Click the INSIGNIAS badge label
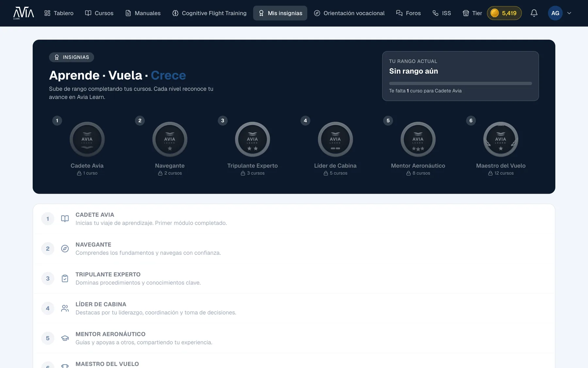 coord(72,57)
